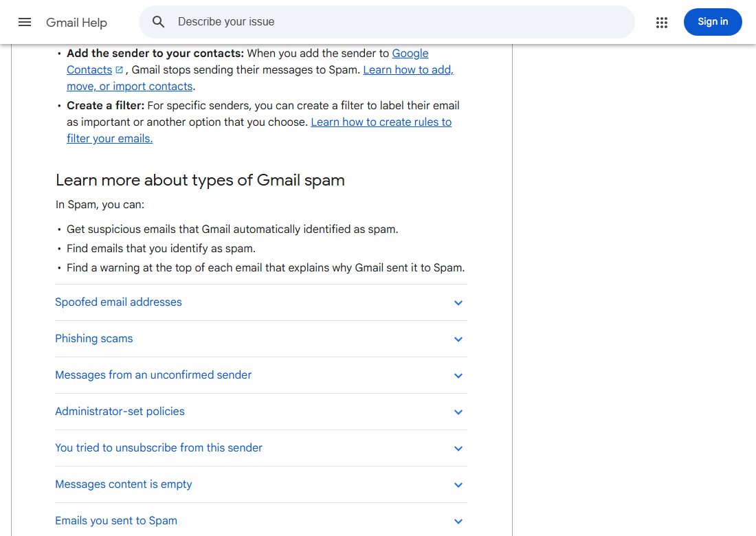Expand Emails you sent to Spam section

coord(261,521)
